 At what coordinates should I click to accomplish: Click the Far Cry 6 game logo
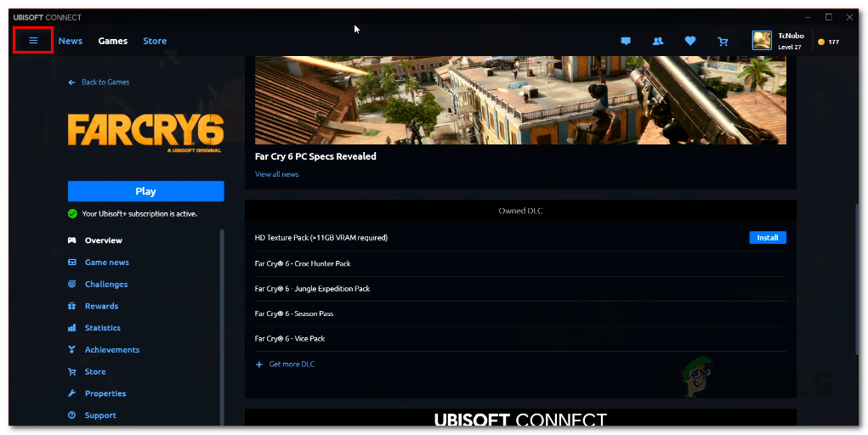pyautogui.click(x=145, y=133)
